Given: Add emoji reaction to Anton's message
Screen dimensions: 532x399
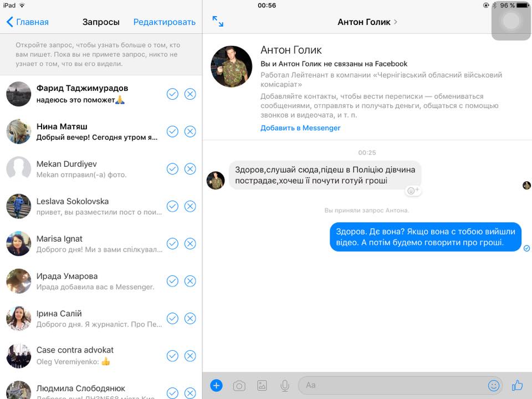Looking at the screenshot, I should point(413,191).
